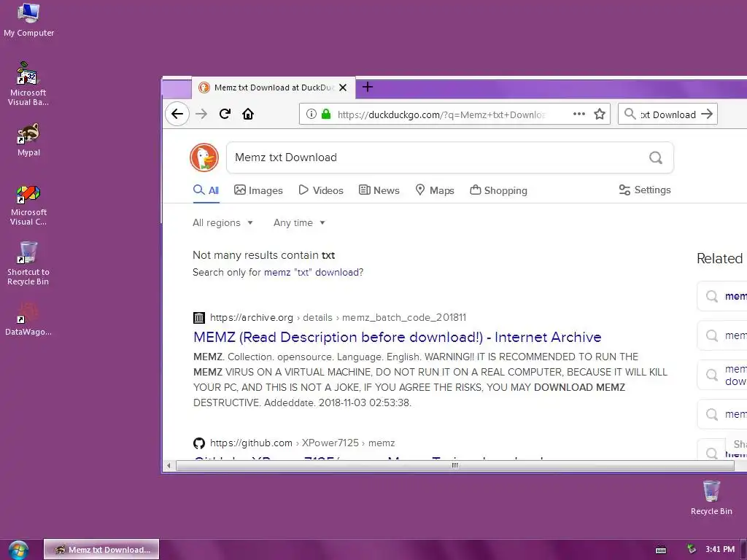Click archive.org result URL breadcrumb
The height and width of the screenshot is (560, 747).
pos(338,318)
